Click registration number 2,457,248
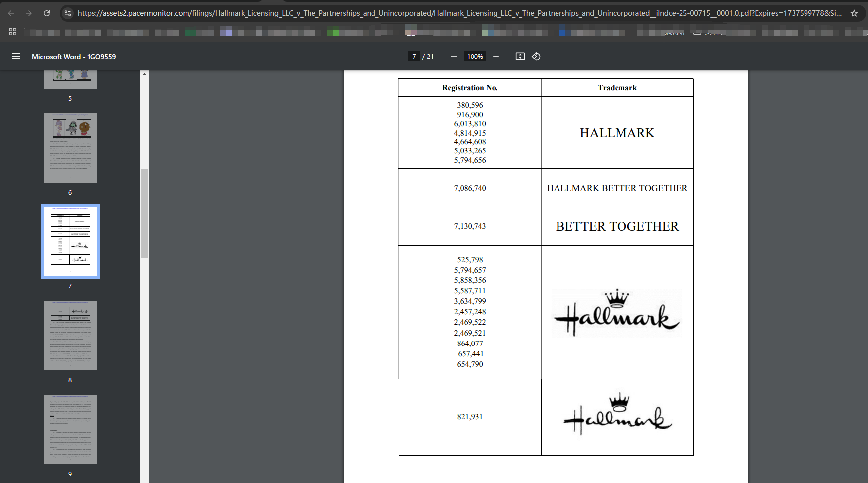Image resolution: width=868 pixels, height=483 pixels. (470, 312)
